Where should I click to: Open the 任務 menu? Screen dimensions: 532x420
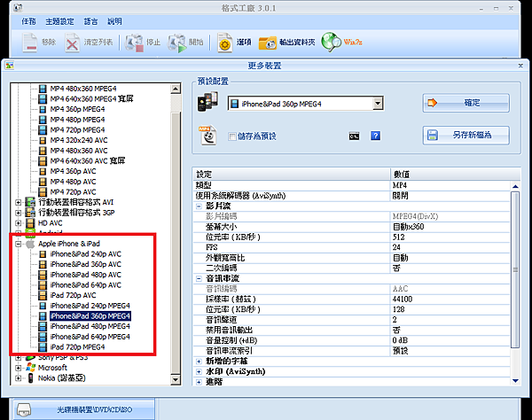[x=28, y=21]
